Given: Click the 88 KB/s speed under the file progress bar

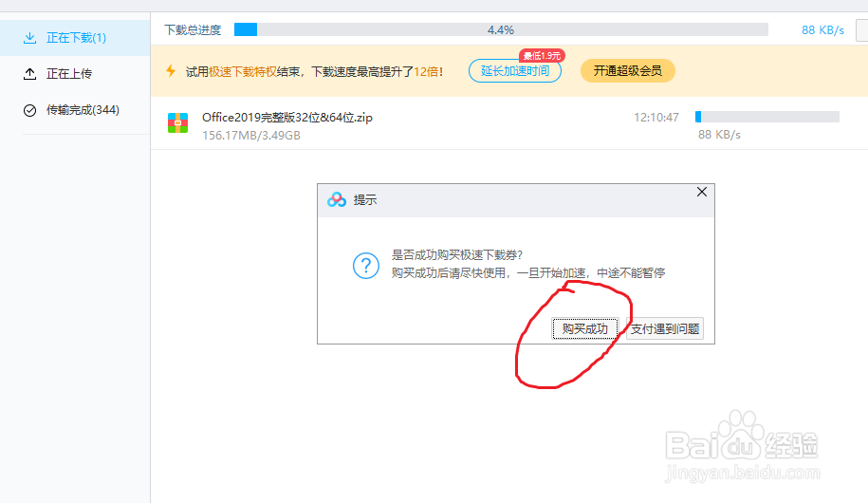Looking at the screenshot, I should click(x=719, y=135).
